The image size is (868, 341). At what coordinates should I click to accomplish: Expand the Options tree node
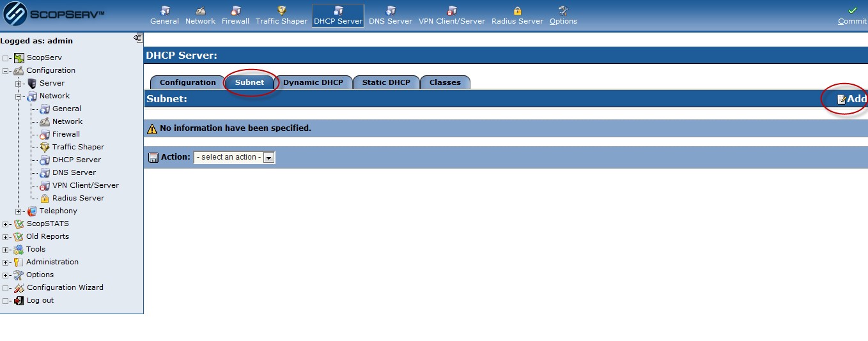[x=6, y=275]
